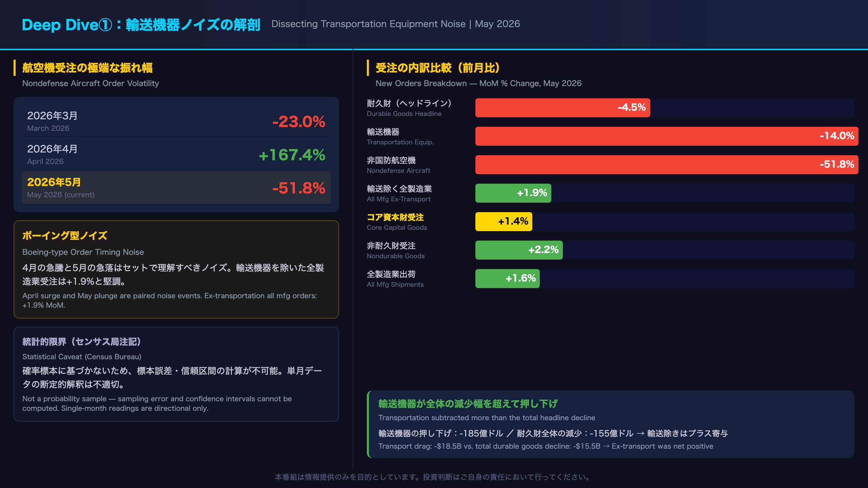
Task: Click the green +1.6% Shipments bar
Action: (508, 279)
